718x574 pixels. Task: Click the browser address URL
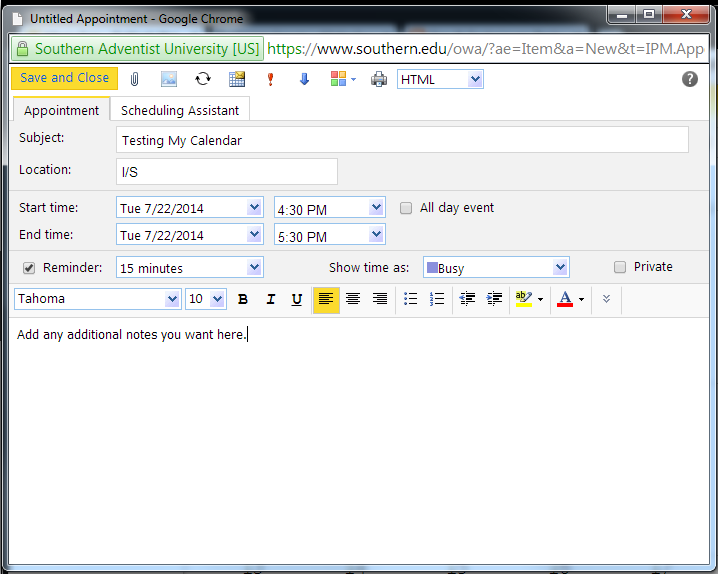(x=485, y=49)
